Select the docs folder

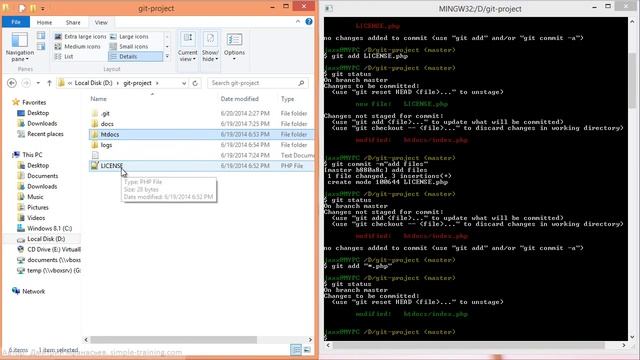[x=107, y=124]
